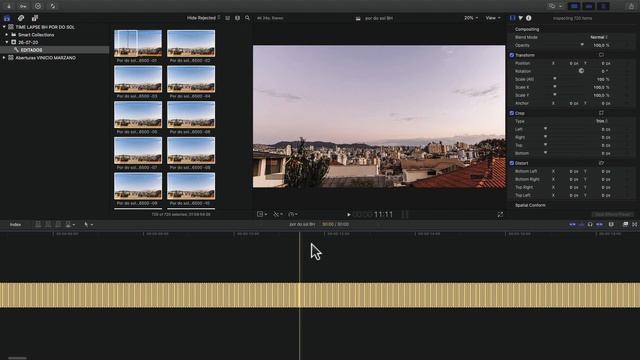Show the Effects browser icon
The height and width of the screenshot is (360, 640).
(x=625, y=224)
